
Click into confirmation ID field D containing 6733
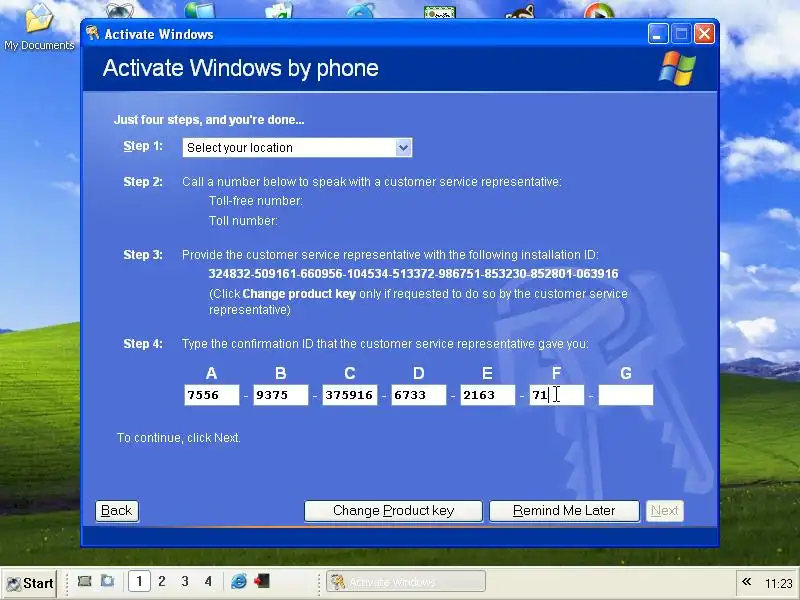point(418,395)
